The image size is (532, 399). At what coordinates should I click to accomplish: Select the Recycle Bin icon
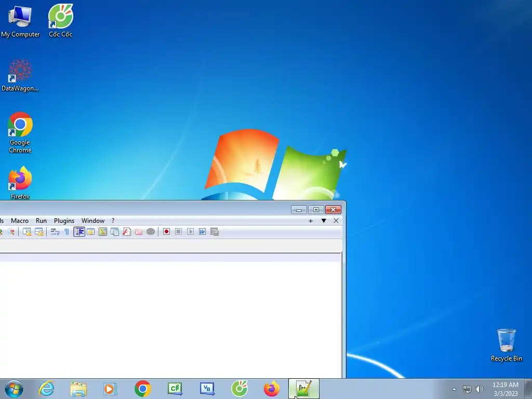(506, 345)
